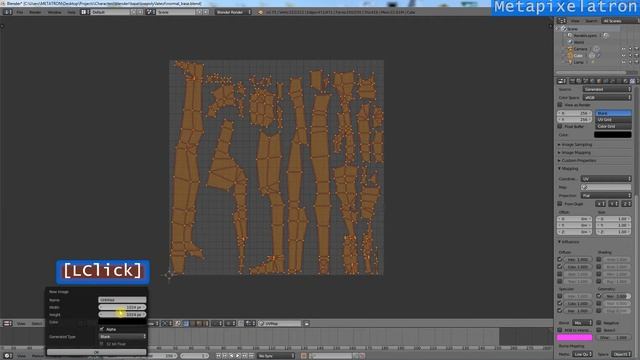Adjust the Geometry Normal influence slider

click(616, 296)
